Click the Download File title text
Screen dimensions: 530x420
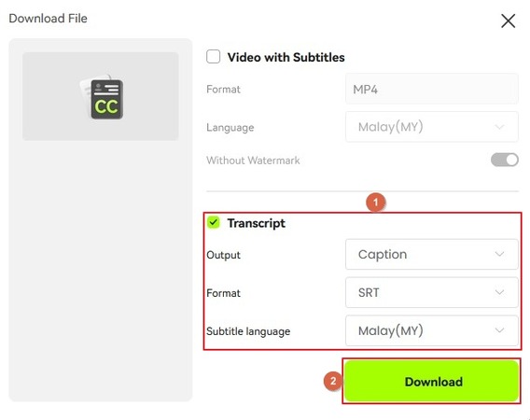pos(48,19)
